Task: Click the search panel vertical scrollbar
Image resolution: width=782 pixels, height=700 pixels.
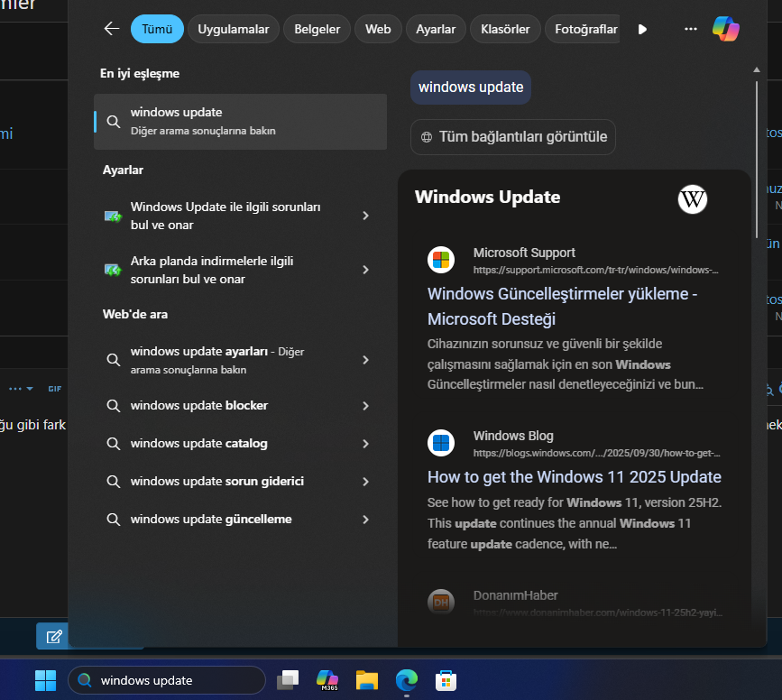Action: pos(757,160)
